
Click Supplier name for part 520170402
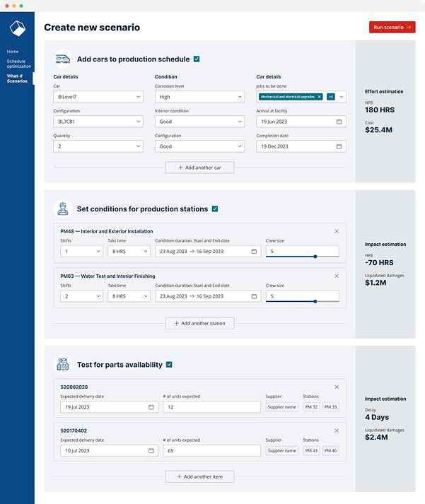tap(282, 451)
